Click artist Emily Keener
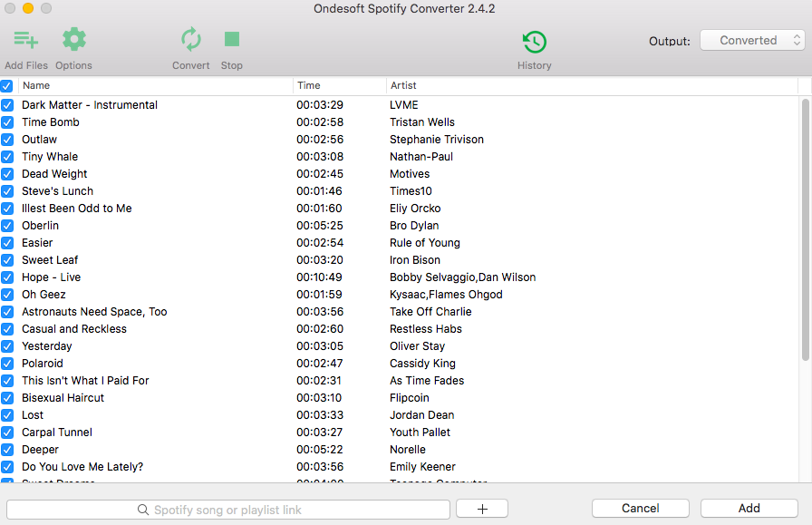This screenshot has width=812, height=525. [422, 466]
